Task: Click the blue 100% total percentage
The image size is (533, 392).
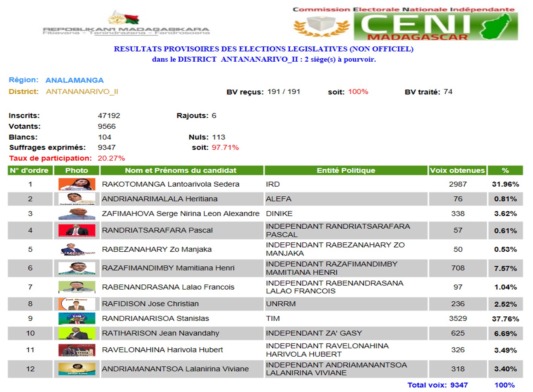Action: click(x=504, y=385)
